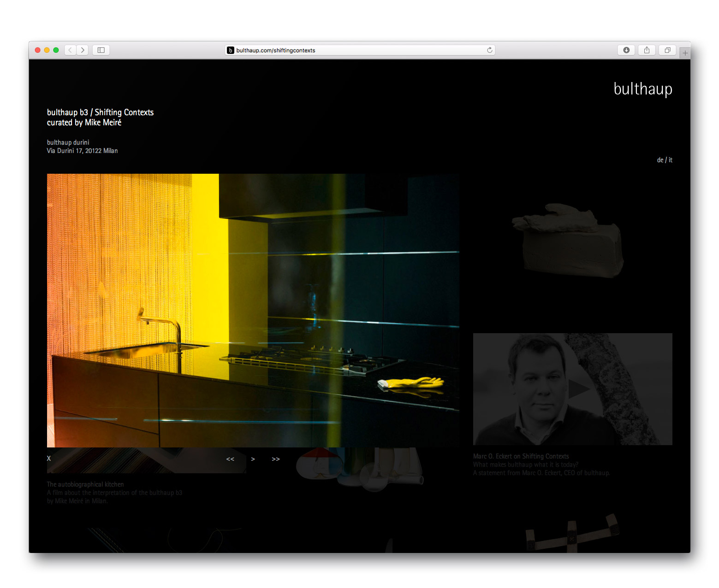
Task: Go to the previous slide with <<
Action: coord(230,459)
